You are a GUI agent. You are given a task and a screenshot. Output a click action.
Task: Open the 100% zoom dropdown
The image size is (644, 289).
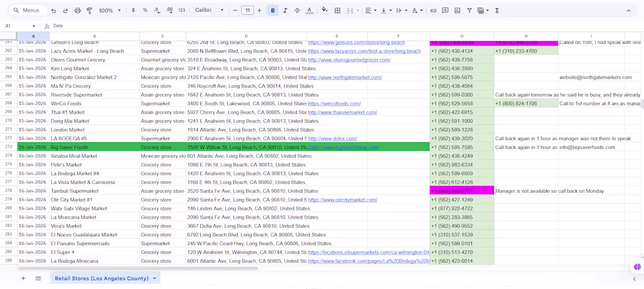(x=109, y=11)
